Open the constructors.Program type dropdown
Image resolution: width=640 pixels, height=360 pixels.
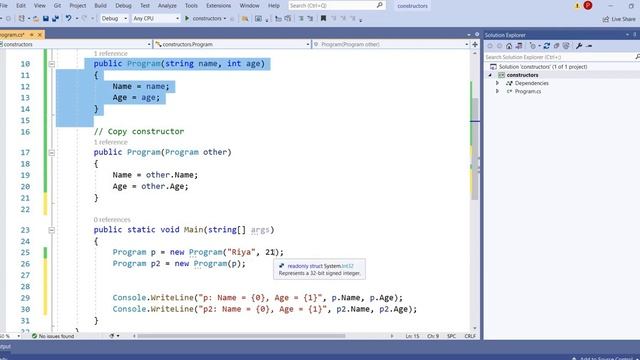point(232,44)
